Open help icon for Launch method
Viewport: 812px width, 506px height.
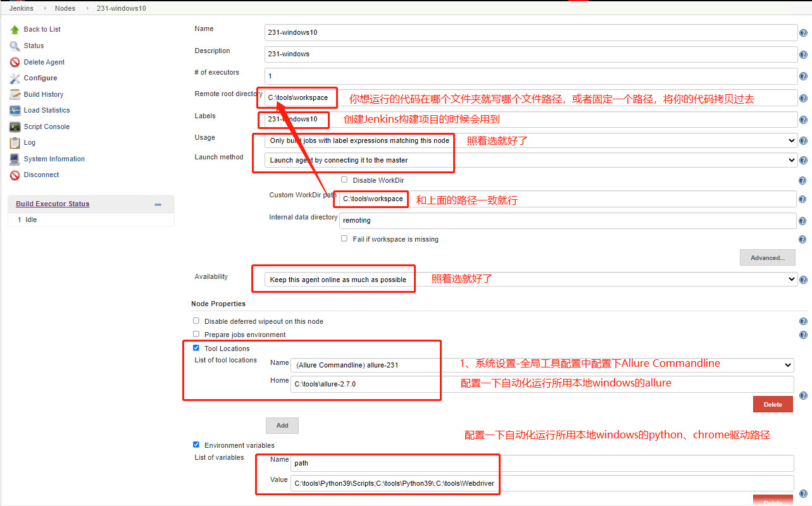pos(803,161)
